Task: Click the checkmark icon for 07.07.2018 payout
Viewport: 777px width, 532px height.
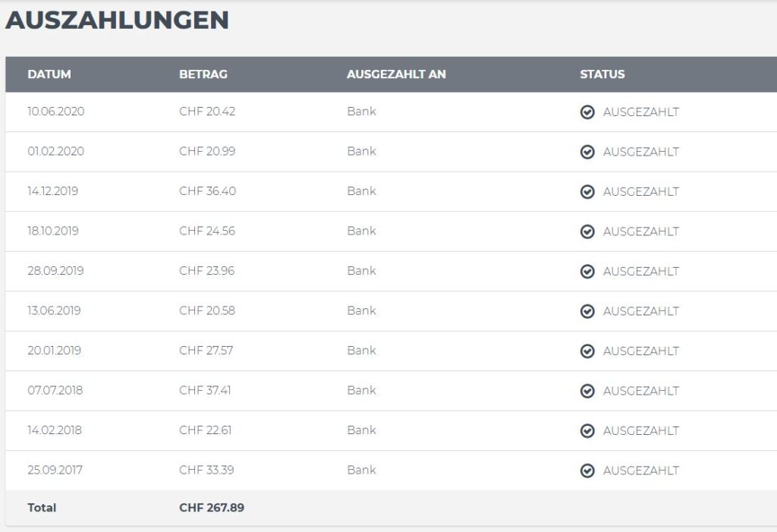Action: 587,391
